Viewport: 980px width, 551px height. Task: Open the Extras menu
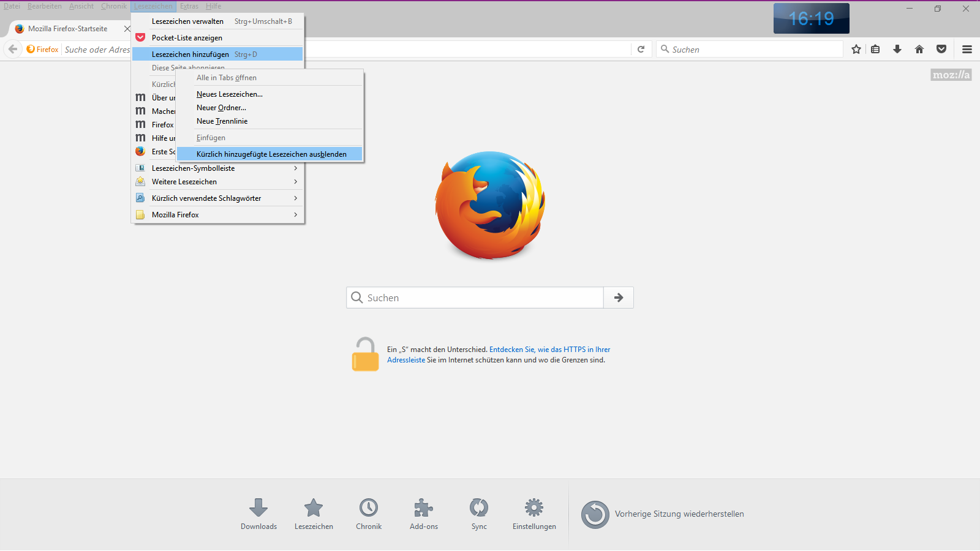(189, 6)
